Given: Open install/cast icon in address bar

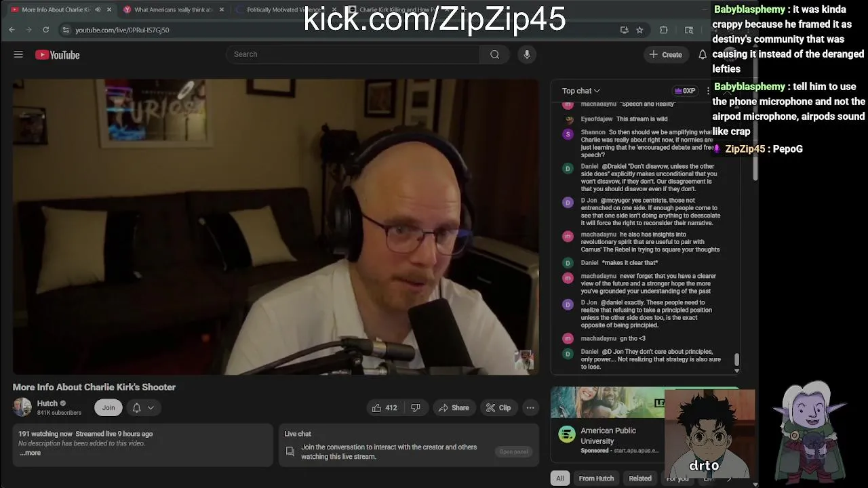Looking at the screenshot, I should pyautogui.click(x=624, y=30).
